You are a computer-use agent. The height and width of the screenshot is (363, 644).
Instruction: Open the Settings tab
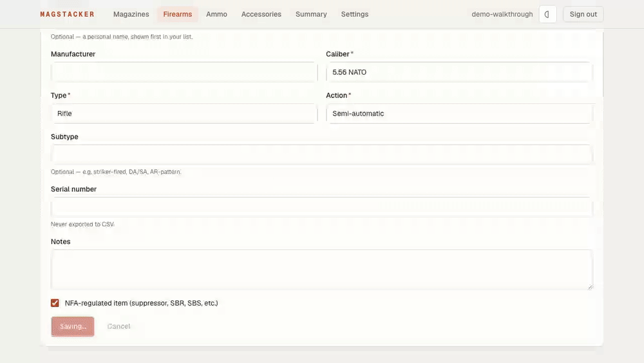pyautogui.click(x=354, y=14)
